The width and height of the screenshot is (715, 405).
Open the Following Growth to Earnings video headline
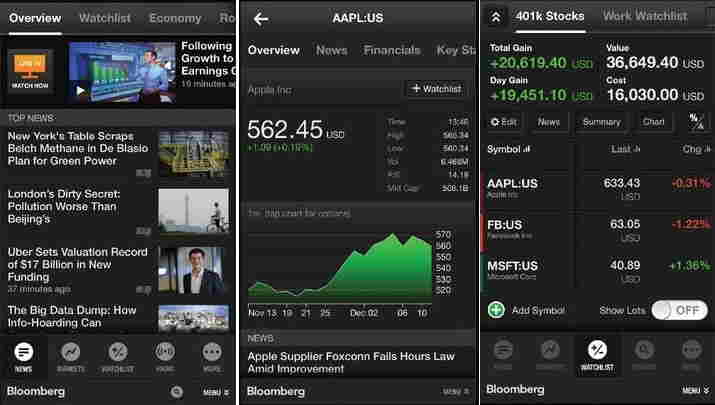pyautogui.click(x=208, y=58)
